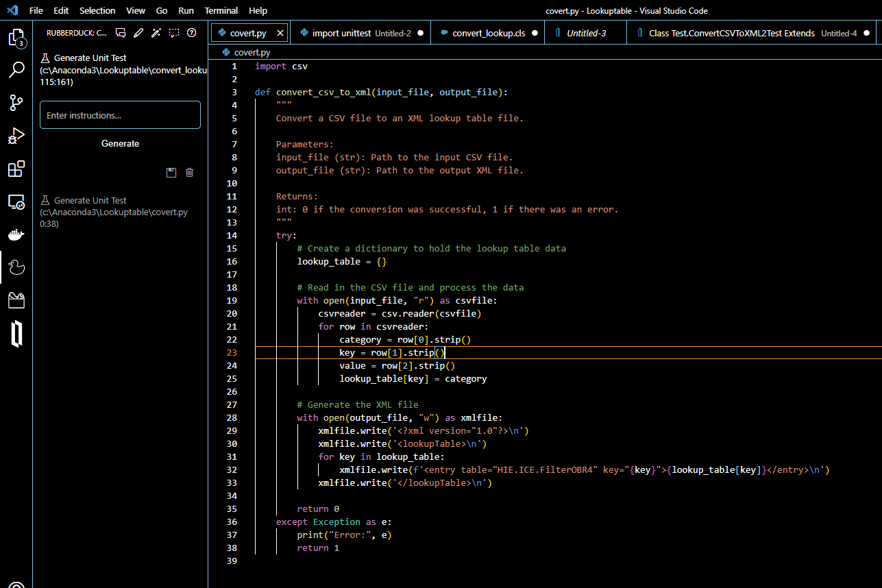Viewport: 882px width, 588px height.
Task: Open the Source Control view
Action: pos(16,103)
